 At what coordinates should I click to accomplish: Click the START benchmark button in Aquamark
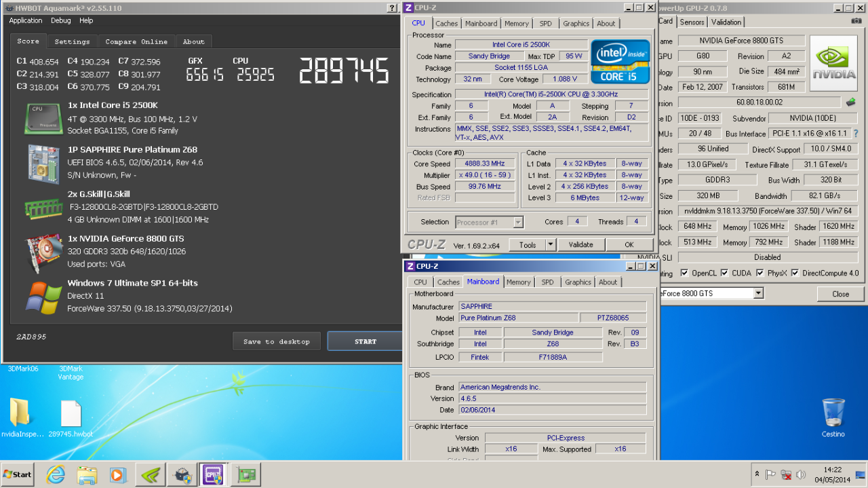(x=365, y=341)
